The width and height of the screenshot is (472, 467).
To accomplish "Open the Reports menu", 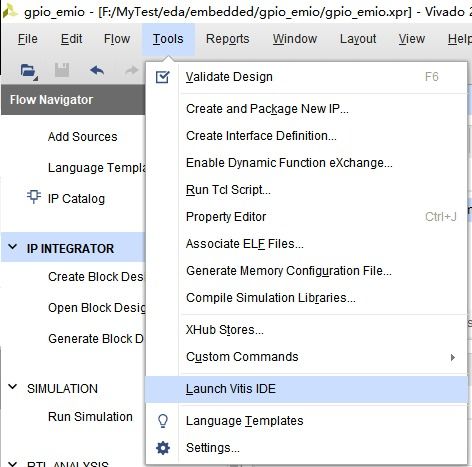I will pos(227,39).
